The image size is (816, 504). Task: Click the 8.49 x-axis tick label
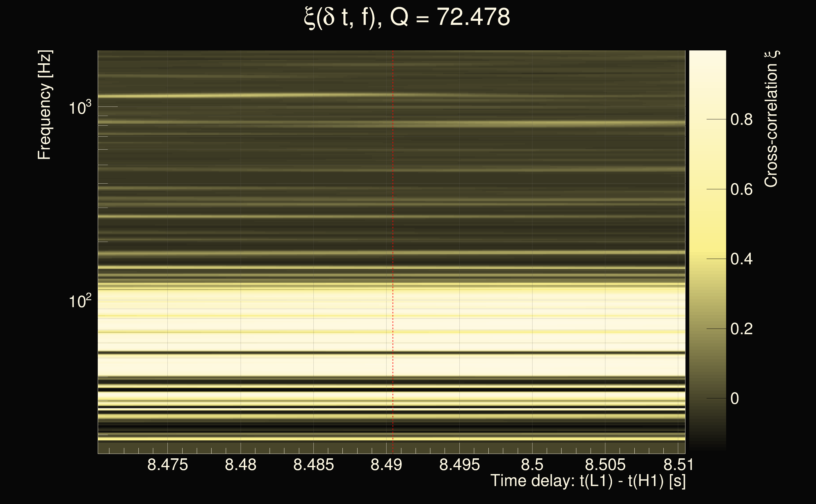tap(386, 465)
